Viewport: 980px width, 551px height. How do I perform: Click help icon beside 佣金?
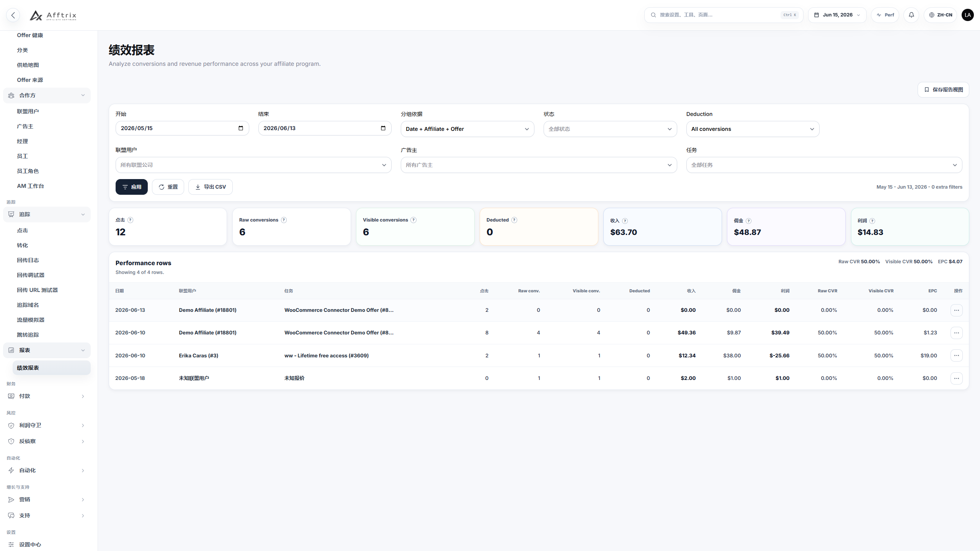(x=748, y=221)
